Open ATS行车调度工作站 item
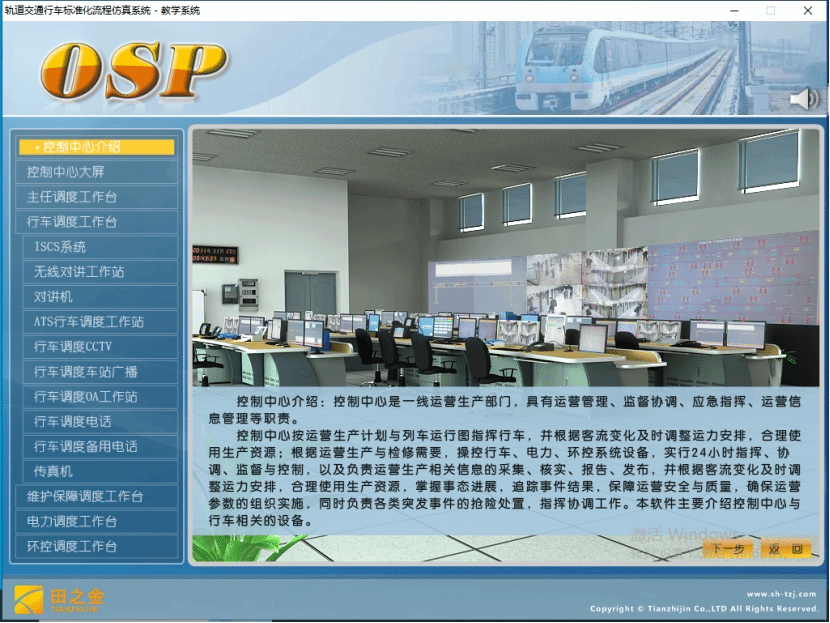The width and height of the screenshot is (830, 623). pos(100,322)
